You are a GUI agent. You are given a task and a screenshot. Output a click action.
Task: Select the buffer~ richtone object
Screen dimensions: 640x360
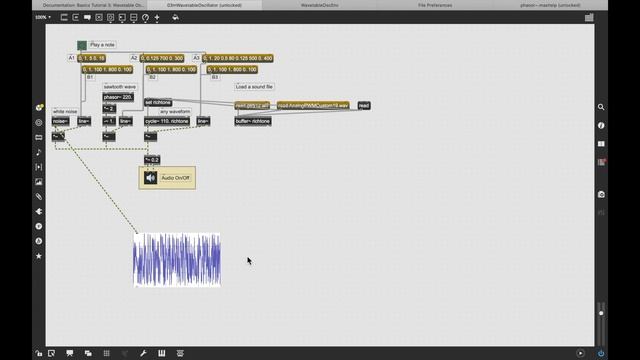pyautogui.click(x=253, y=121)
